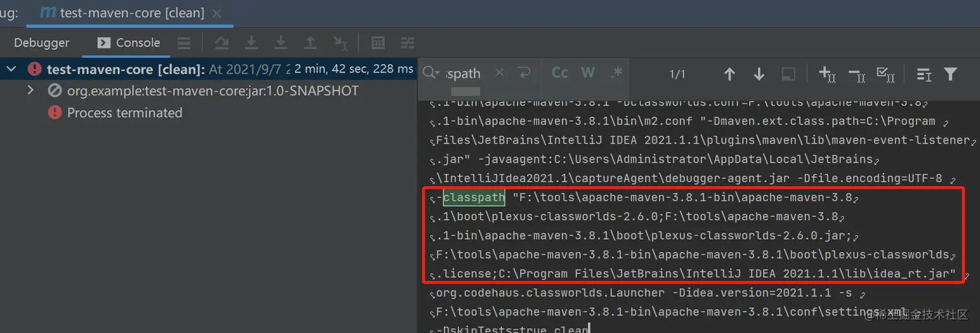Screen dimensions: 980x333
Task: Go to the previous search occurrence
Action: [x=730, y=74]
